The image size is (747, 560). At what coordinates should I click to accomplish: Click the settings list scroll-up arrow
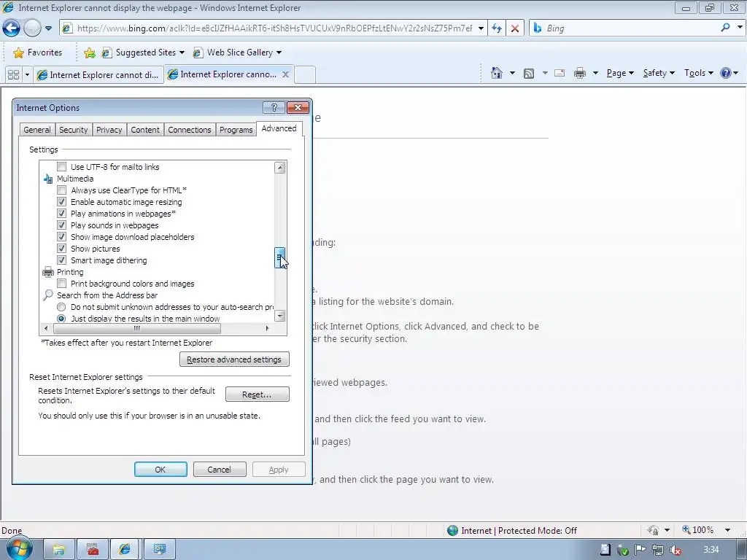point(280,167)
